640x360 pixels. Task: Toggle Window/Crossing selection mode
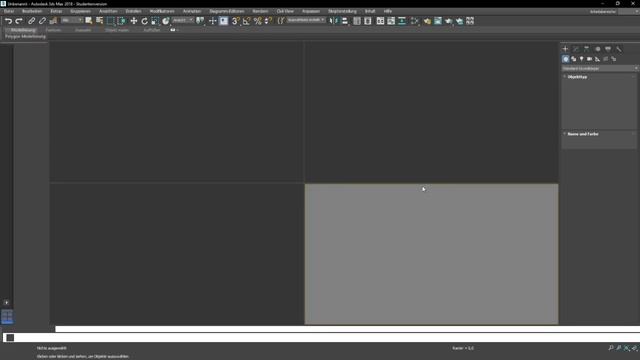point(122,21)
